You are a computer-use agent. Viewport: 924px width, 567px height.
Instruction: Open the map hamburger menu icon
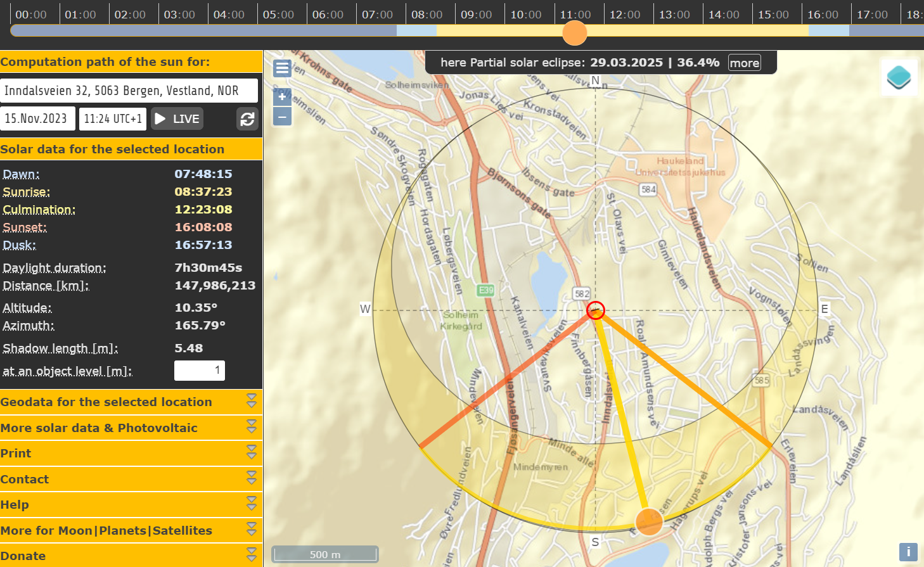coord(282,68)
